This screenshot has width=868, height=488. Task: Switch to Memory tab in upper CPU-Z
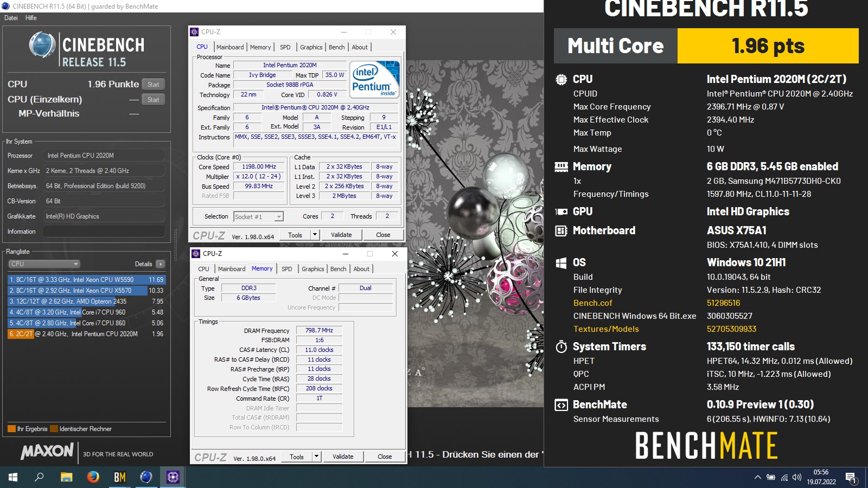click(260, 47)
